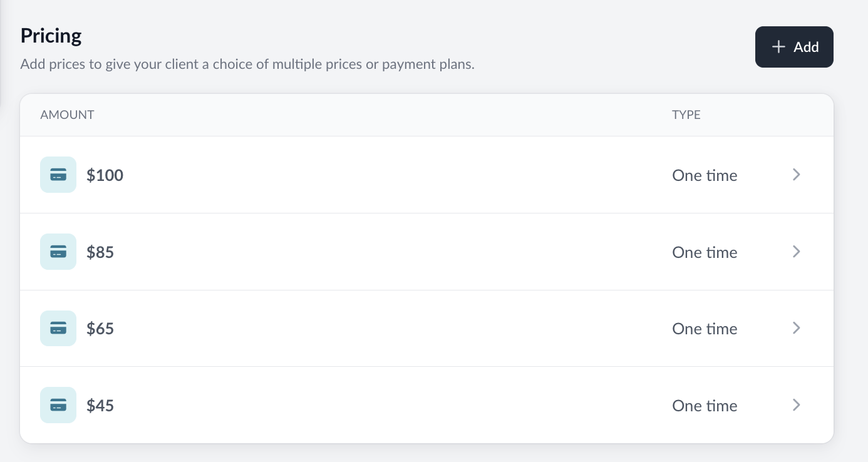This screenshot has height=462, width=868.
Task: Click the Add button to create a price
Action: point(794,46)
